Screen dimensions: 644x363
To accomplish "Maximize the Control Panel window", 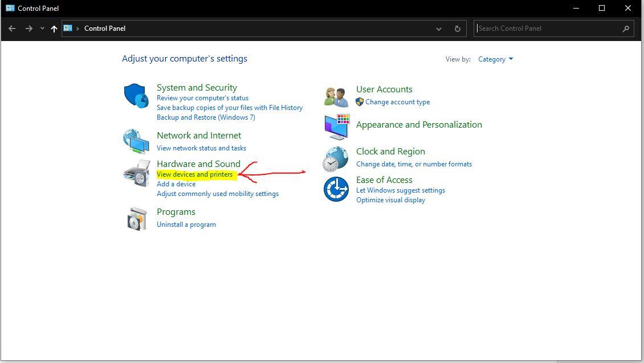I will [602, 8].
